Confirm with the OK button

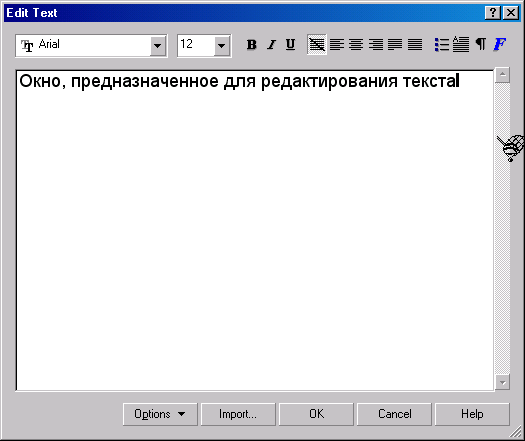click(316, 414)
